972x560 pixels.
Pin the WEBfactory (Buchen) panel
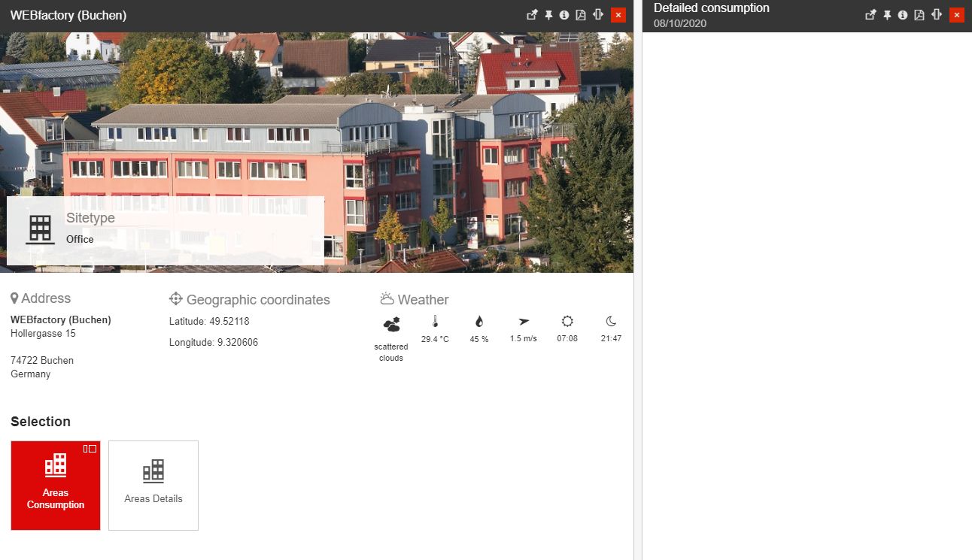[x=548, y=15]
